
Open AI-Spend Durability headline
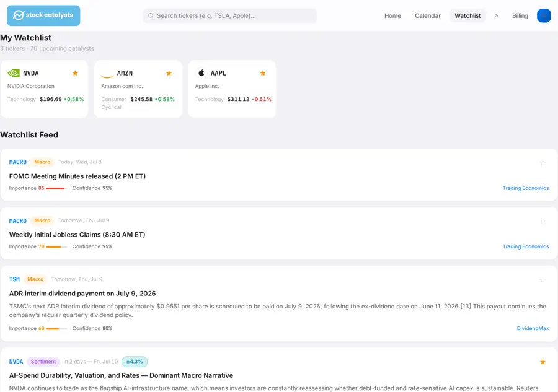point(121,375)
